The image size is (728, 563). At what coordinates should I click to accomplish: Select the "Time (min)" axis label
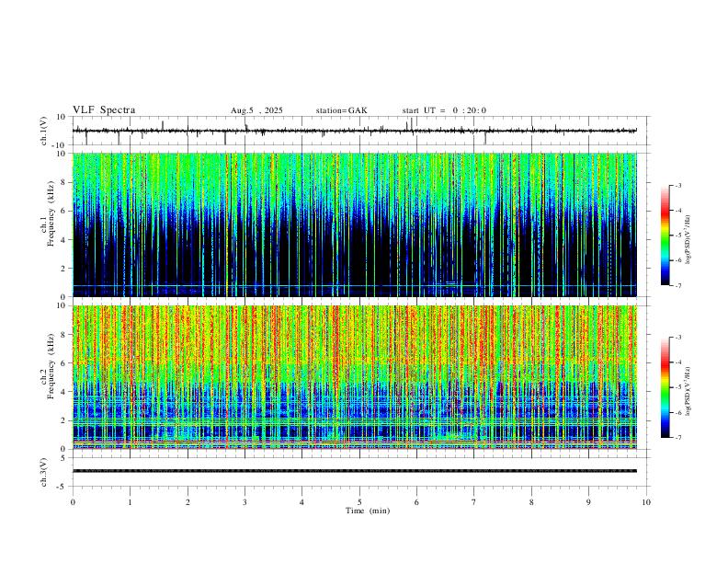pos(368,511)
